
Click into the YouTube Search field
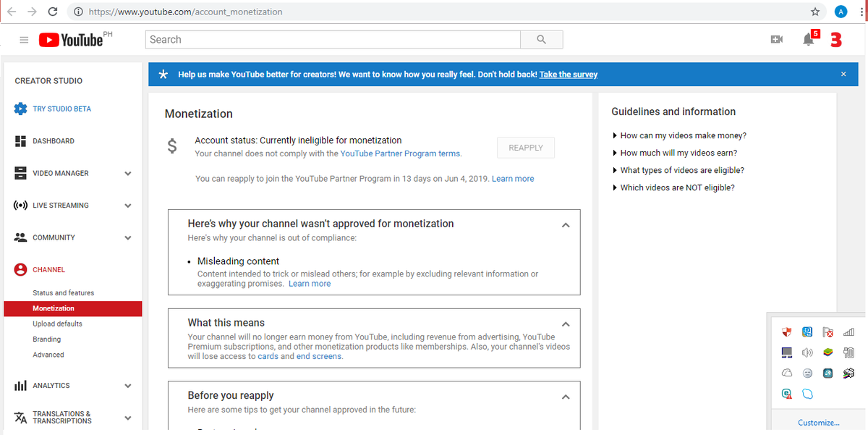[333, 40]
